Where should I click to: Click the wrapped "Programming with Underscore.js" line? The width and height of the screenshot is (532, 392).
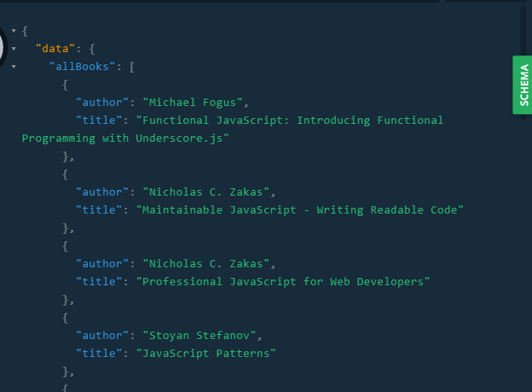[x=125, y=139]
